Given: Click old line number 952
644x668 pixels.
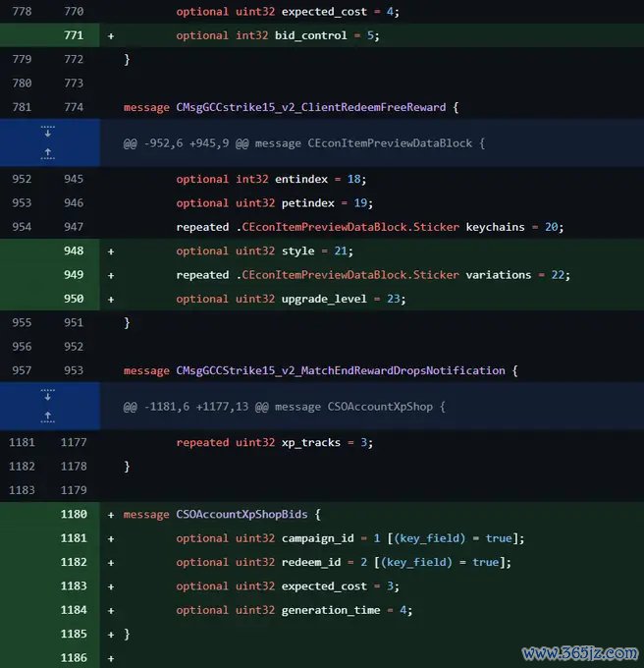Looking at the screenshot, I should (x=22, y=179).
